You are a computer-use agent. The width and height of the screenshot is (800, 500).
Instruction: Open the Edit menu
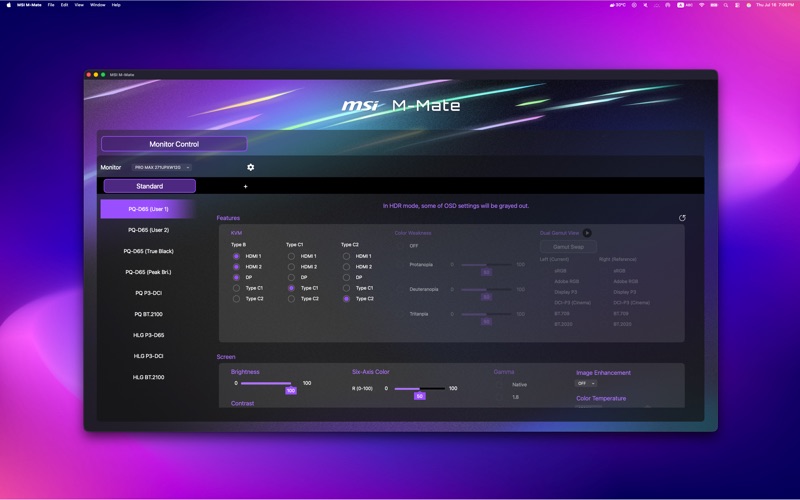point(64,5)
